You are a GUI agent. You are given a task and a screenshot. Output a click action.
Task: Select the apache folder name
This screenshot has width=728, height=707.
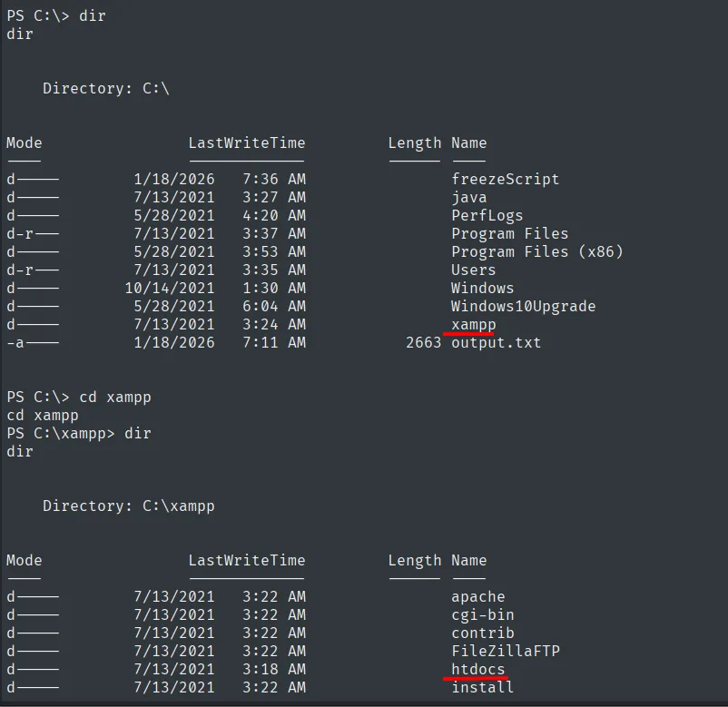[477, 596]
